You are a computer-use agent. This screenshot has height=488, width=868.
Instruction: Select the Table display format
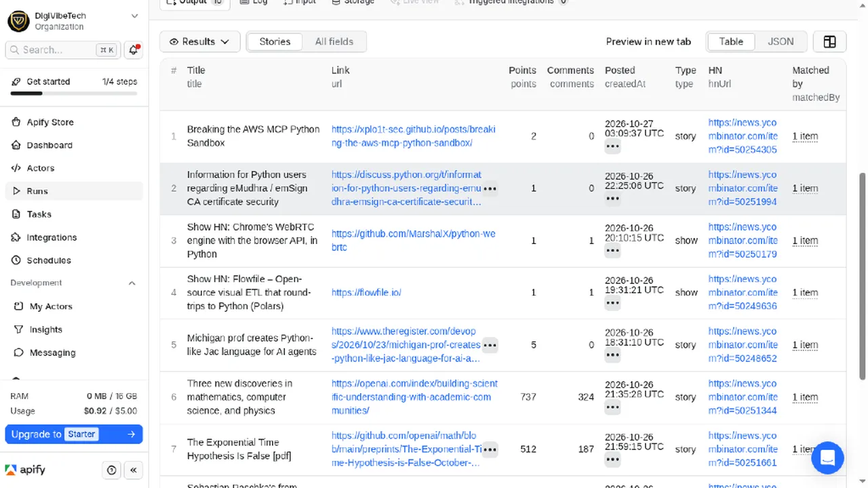(731, 41)
